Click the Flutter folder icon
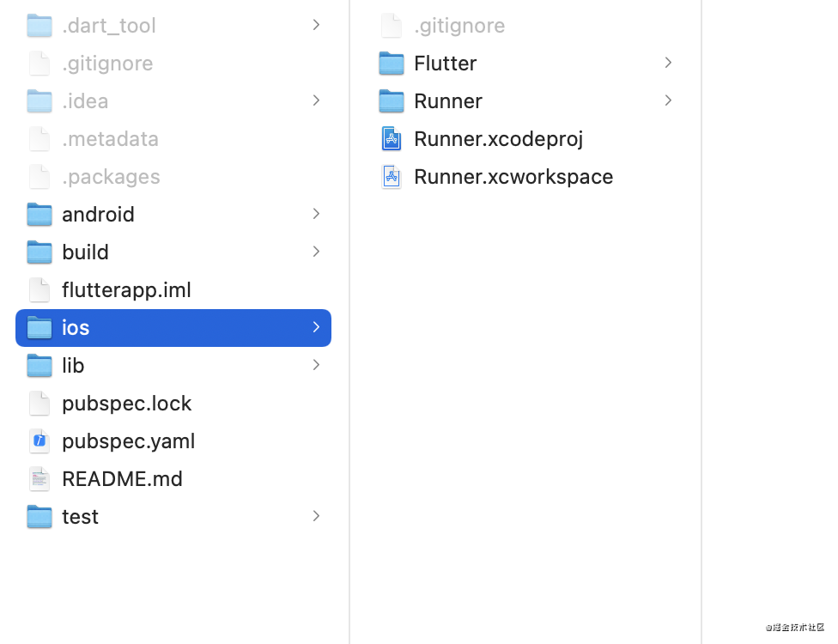Screen dimensions: 838x644 tap(392, 64)
